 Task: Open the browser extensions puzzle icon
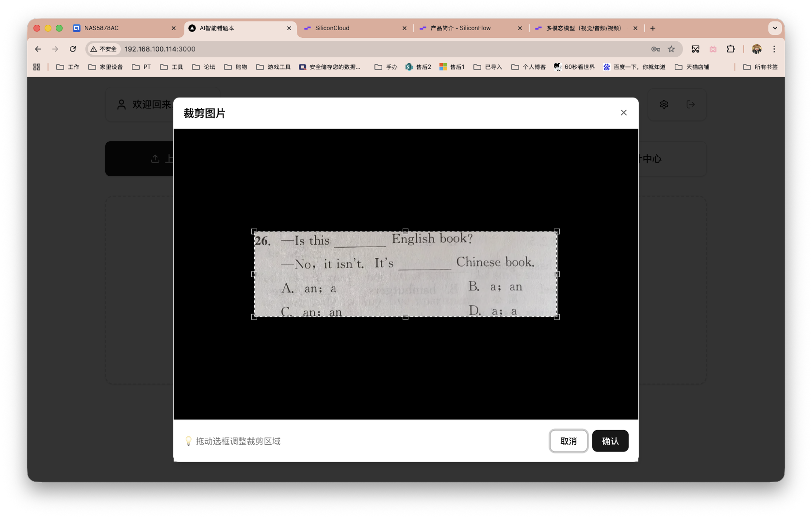click(x=731, y=49)
